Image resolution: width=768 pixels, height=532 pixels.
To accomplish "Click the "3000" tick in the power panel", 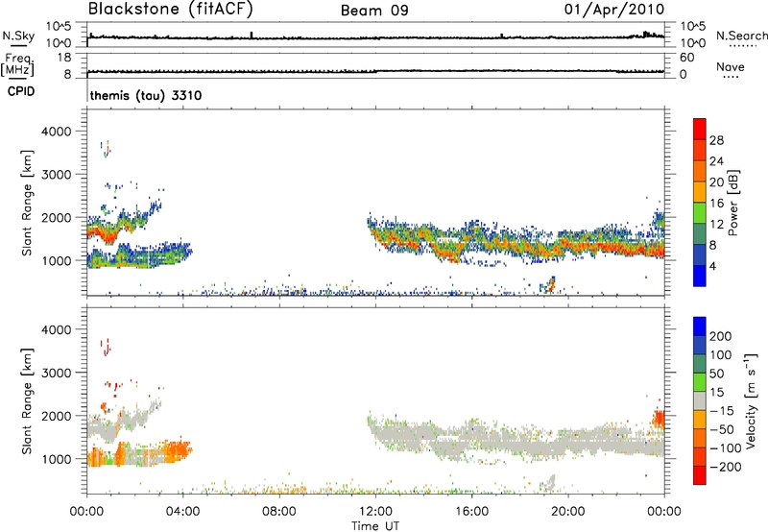I will [56, 175].
